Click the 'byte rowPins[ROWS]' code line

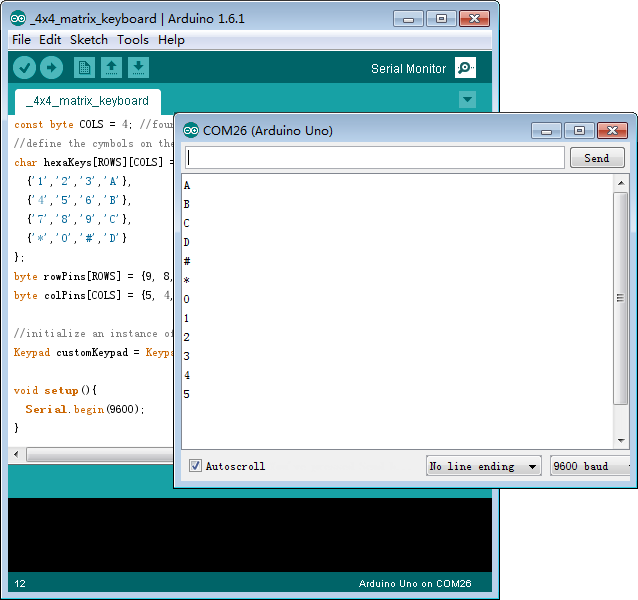pyautogui.click(x=93, y=277)
